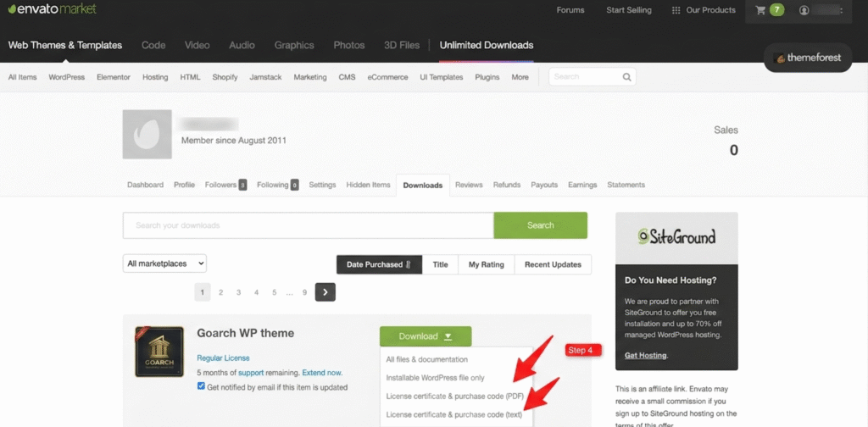Viewport: 868px width, 427px height.
Task: Open the Code marketplace section
Action: [x=153, y=46]
